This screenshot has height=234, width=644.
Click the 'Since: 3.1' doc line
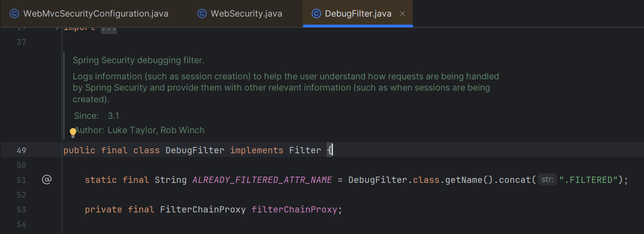(97, 116)
